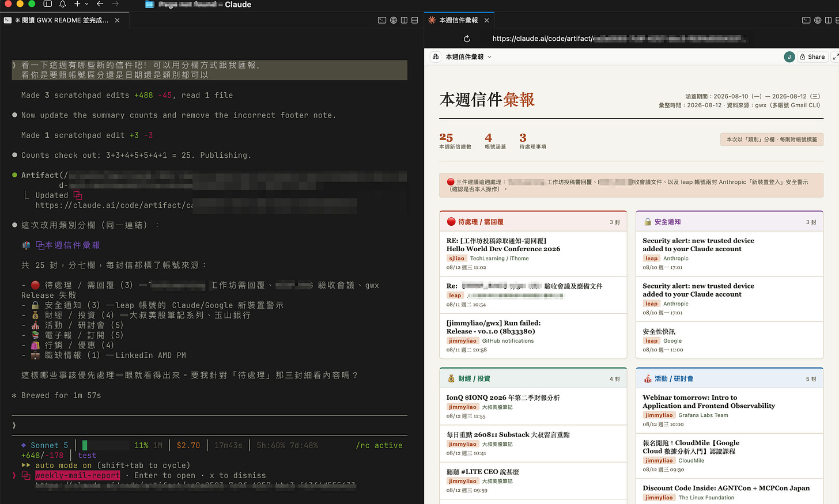
Task: Expand artifact to fullscreen icon
Action: pos(835,56)
